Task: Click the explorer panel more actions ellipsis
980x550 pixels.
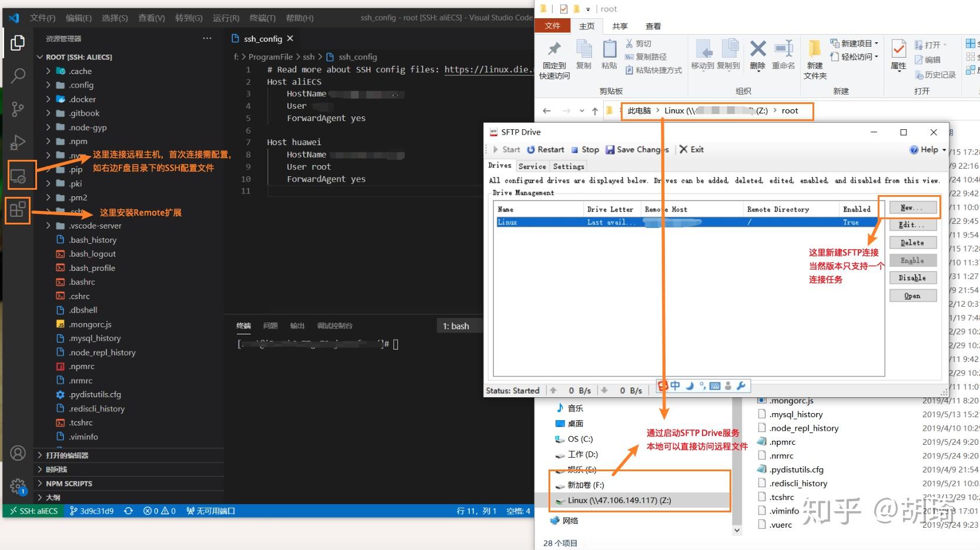Action: click(207, 38)
